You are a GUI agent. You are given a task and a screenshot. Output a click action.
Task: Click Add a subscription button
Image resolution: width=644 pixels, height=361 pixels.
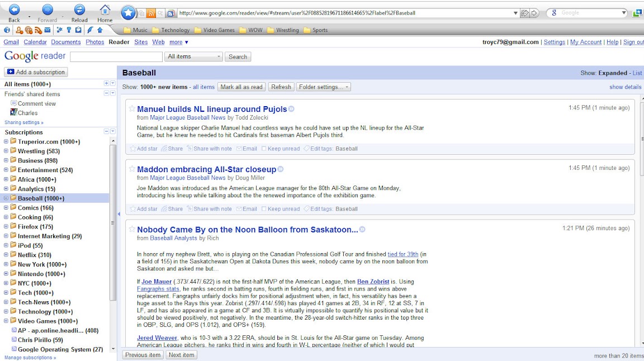[x=36, y=72]
